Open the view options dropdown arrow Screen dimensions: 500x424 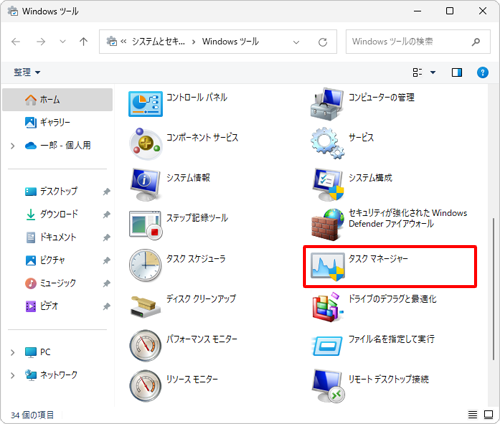433,72
